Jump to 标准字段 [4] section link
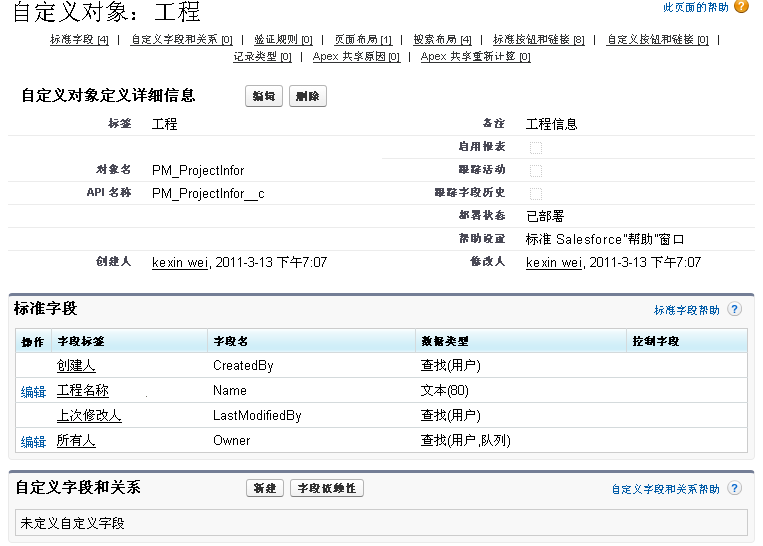The image size is (763, 546). coord(79,39)
